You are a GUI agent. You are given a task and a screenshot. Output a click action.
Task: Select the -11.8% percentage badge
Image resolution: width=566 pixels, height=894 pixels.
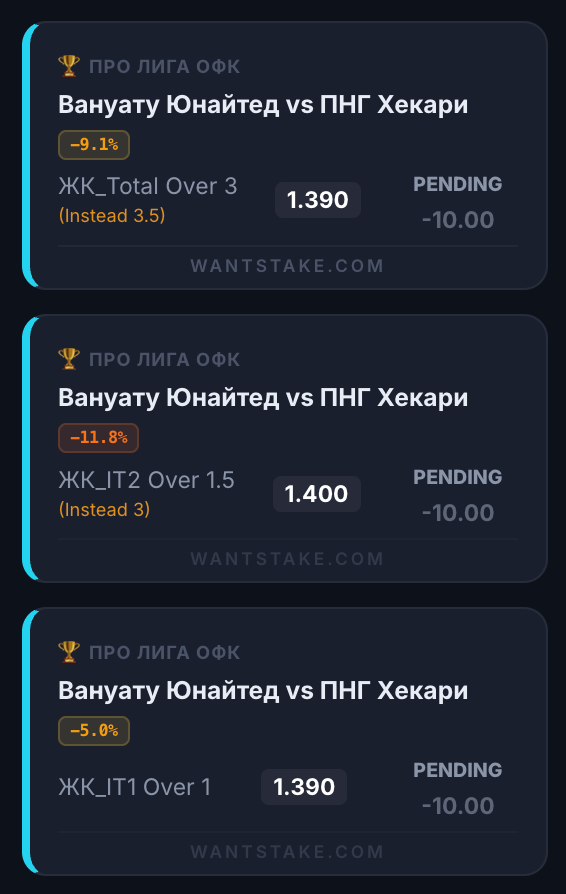98,438
